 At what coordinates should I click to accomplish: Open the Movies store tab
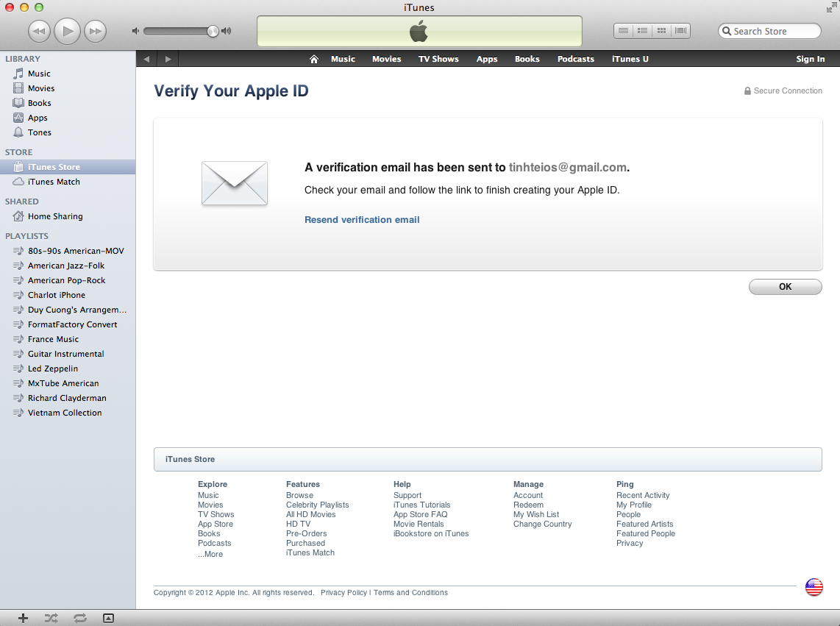click(387, 59)
